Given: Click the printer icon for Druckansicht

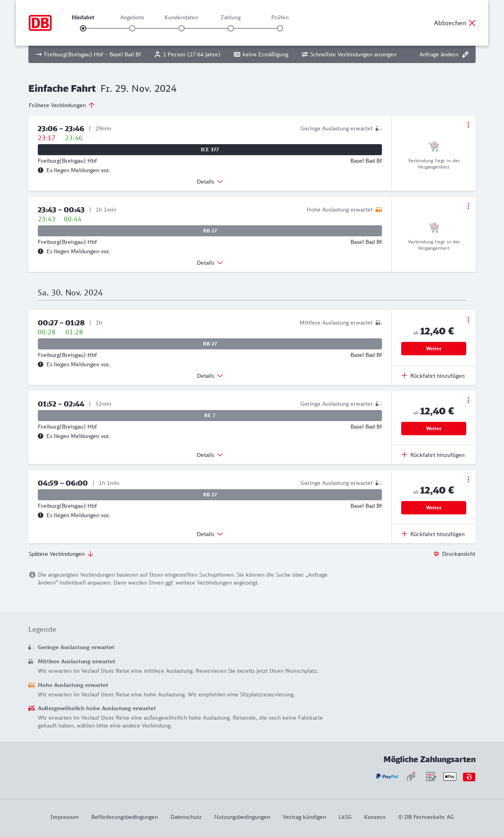Looking at the screenshot, I should [x=436, y=554].
